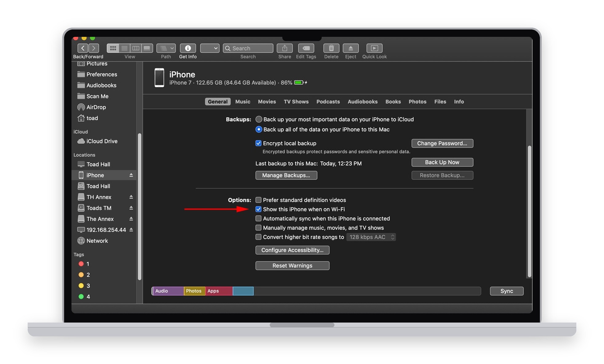Open the Podcasts tab

point(328,102)
